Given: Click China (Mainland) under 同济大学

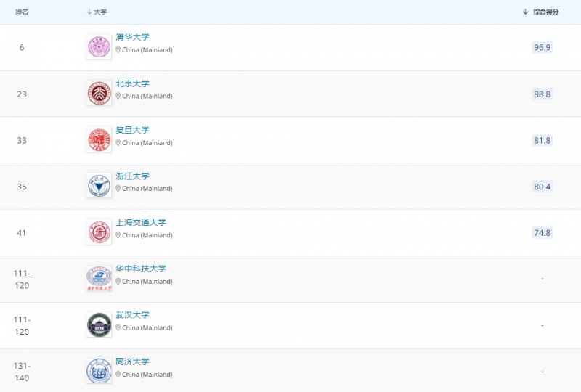Looking at the screenshot, I should tap(147, 375).
